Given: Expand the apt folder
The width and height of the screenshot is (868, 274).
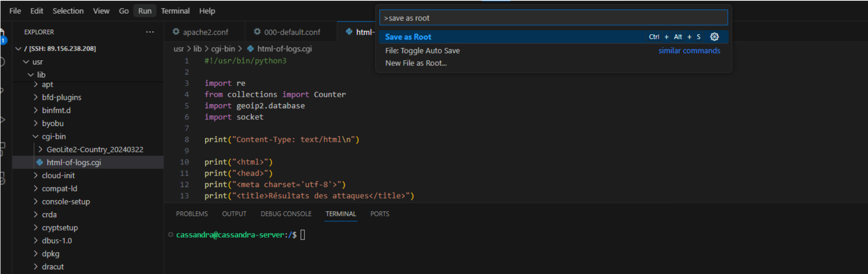Looking at the screenshot, I should (36, 85).
